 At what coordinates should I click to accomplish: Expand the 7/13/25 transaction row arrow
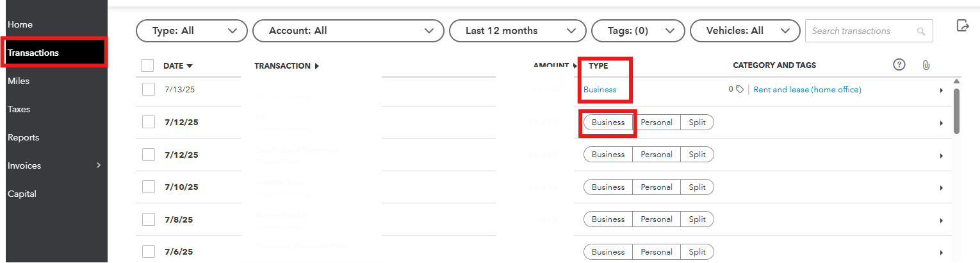[941, 90]
